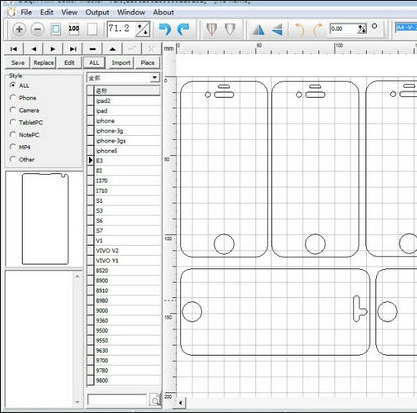Adjust the 0.00 rotation angle stepper

pos(362,29)
